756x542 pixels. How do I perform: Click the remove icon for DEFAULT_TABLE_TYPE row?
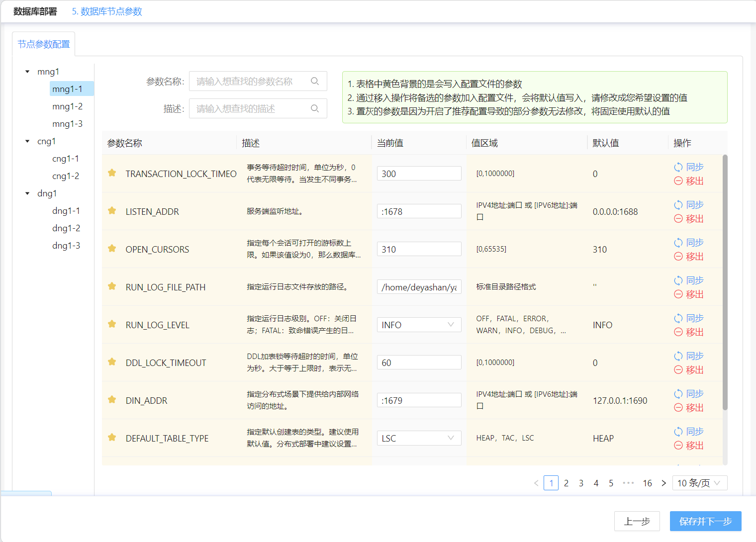[678, 446]
